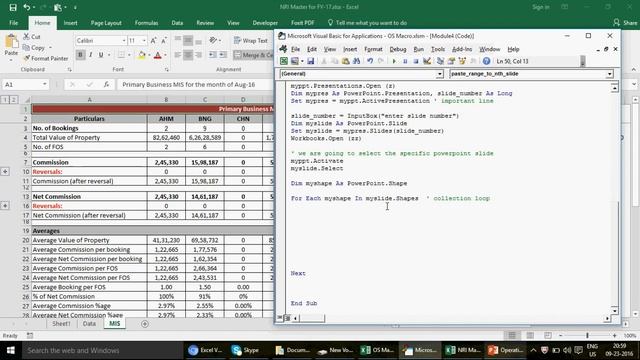Click the Font Color red A swatch
The image size is (640, 360).
158,55
